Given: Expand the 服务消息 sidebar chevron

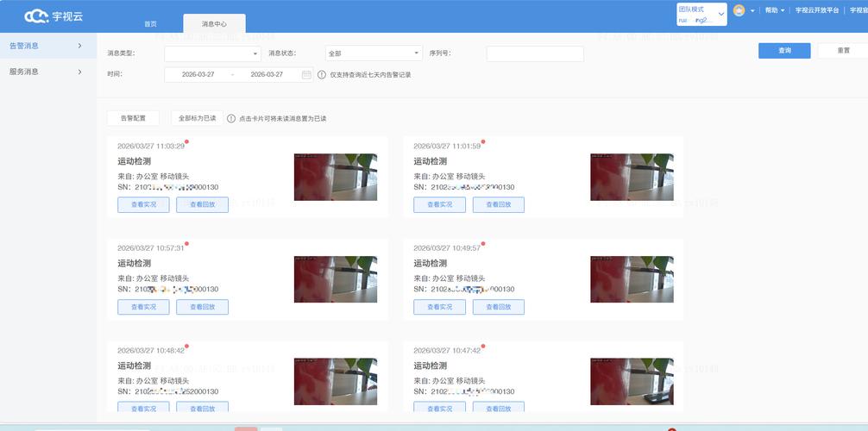Looking at the screenshot, I should point(79,72).
